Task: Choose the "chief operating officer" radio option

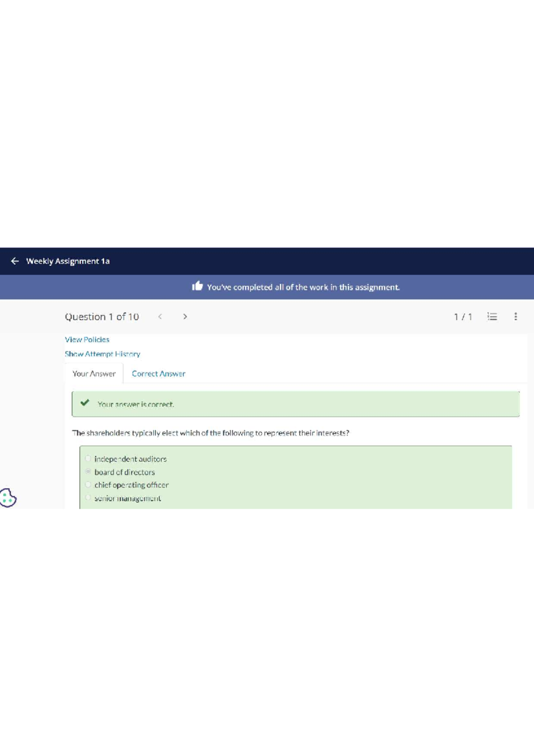Action: 88,484
